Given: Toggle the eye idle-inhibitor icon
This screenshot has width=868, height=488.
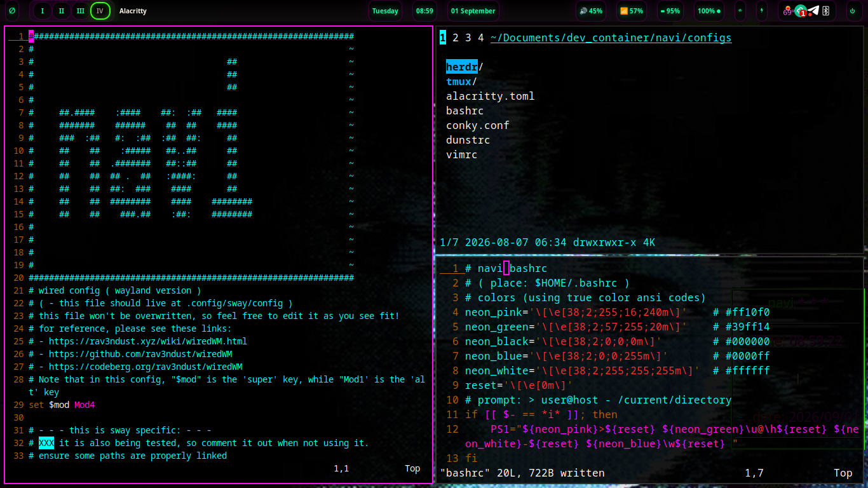Looking at the screenshot, I should (740, 11).
